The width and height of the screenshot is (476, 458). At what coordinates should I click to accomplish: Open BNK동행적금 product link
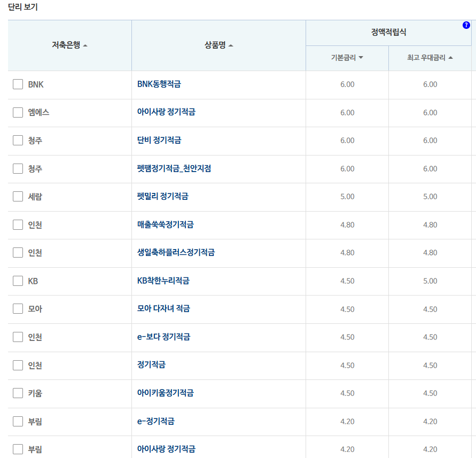(x=159, y=84)
